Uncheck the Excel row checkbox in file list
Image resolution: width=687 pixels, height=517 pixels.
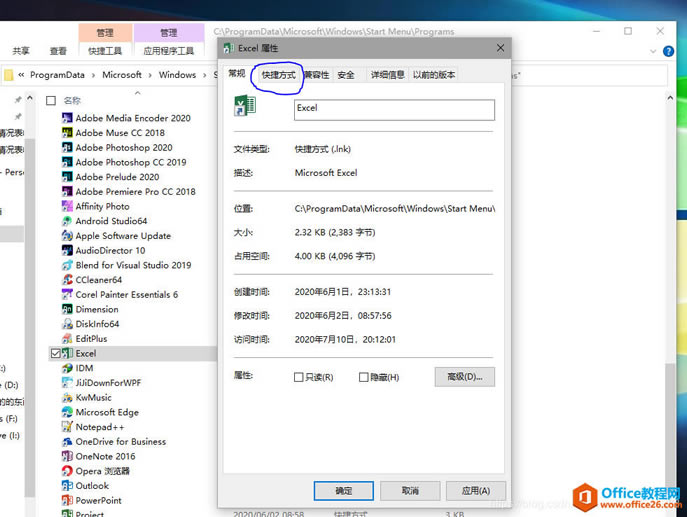56,353
